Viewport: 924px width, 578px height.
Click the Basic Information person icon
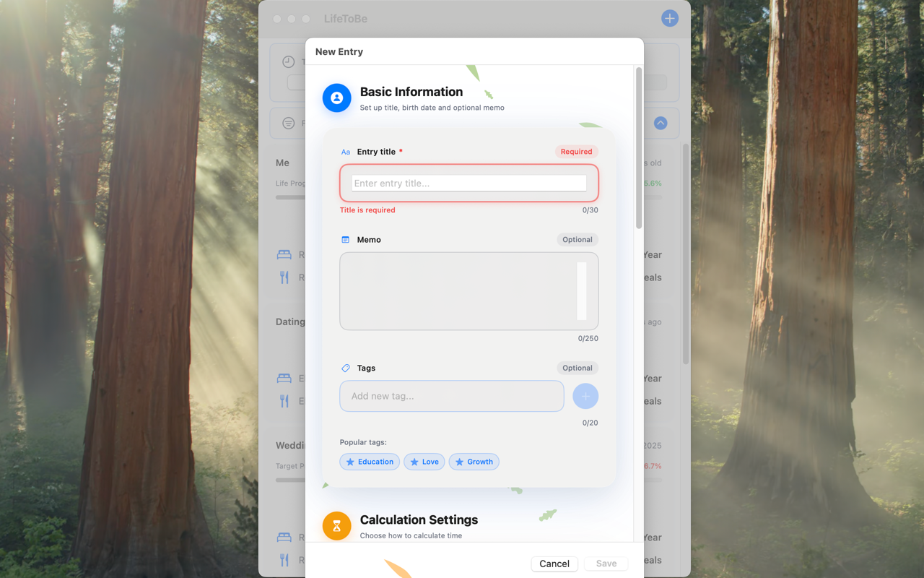(x=336, y=98)
